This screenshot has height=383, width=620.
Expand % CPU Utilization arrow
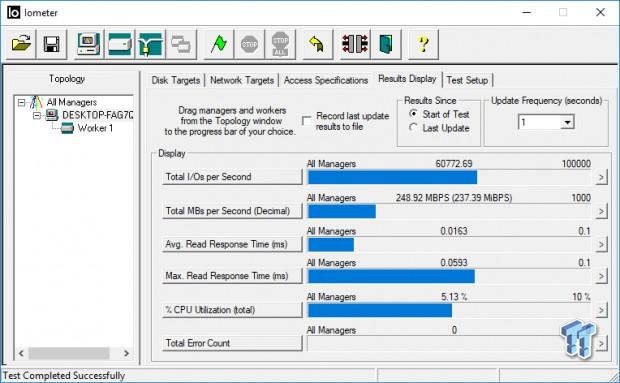click(601, 310)
